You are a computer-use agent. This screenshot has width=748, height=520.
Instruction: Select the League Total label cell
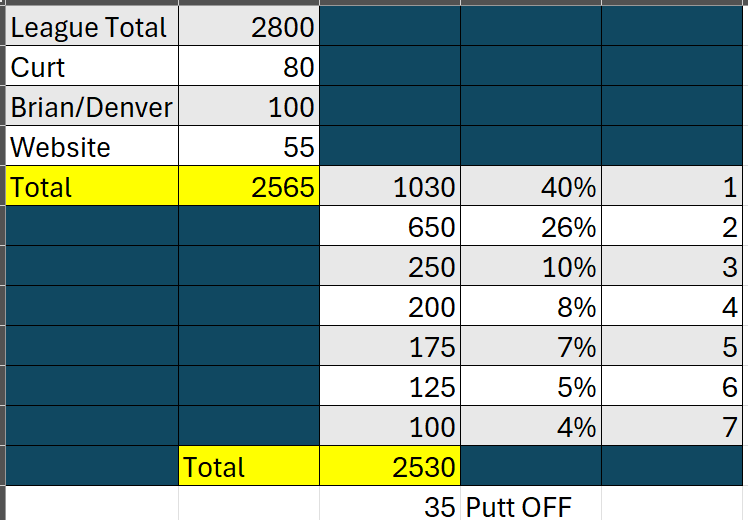91,27
